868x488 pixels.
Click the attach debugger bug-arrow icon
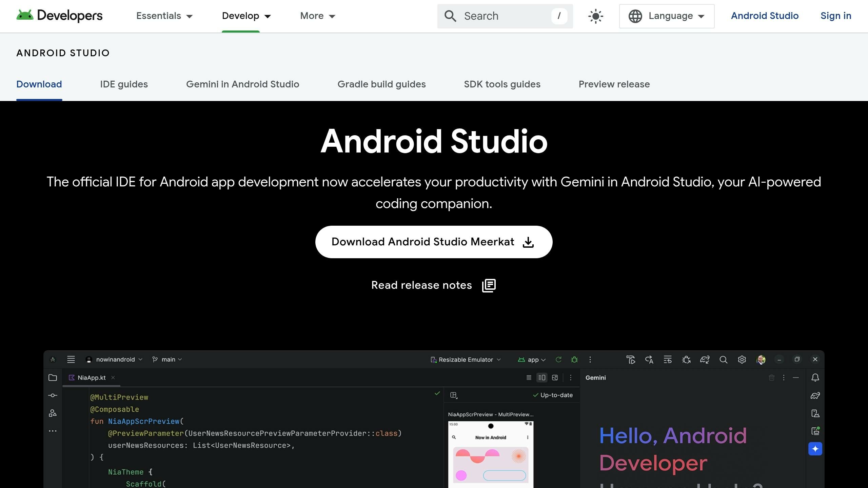click(686, 360)
